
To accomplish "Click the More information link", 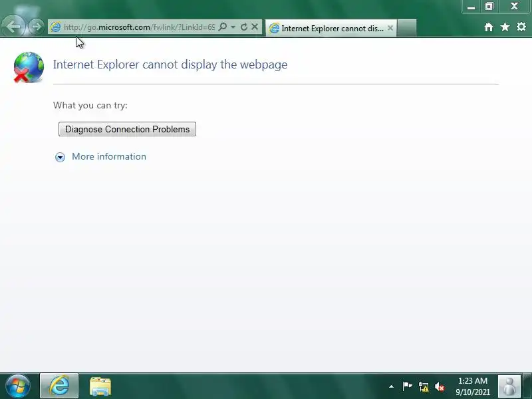I will pyautogui.click(x=109, y=156).
